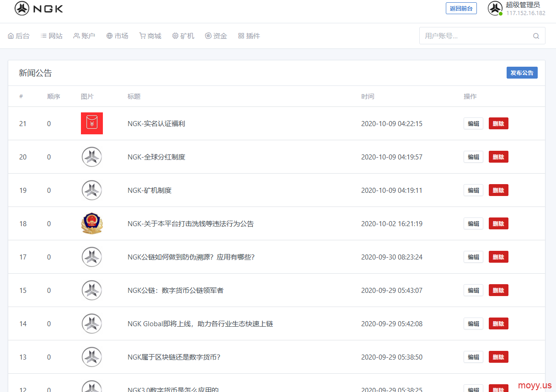This screenshot has width=556, height=392.
Task: Edit the 防伪溯源 announcement in row 17
Action: pos(473,257)
